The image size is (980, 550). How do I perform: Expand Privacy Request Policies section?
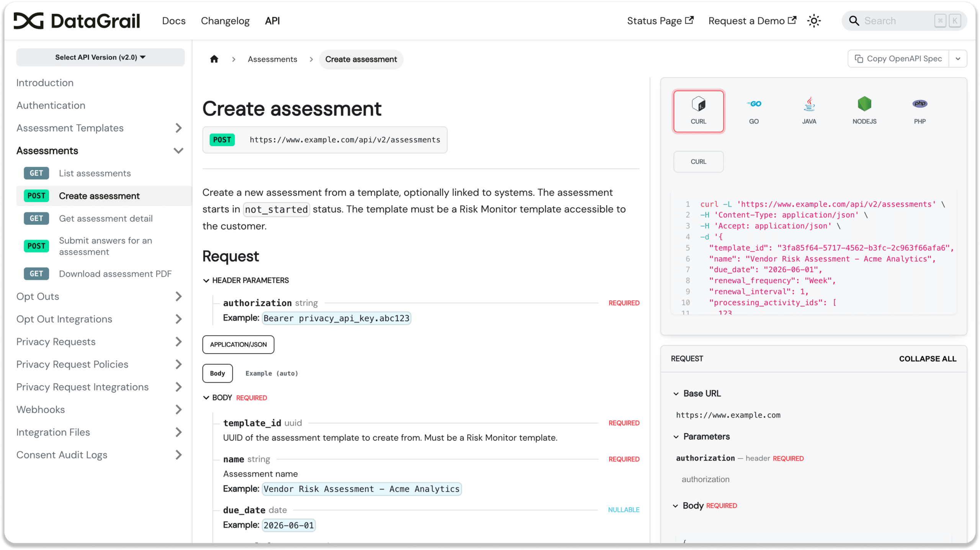click(178, 364)
